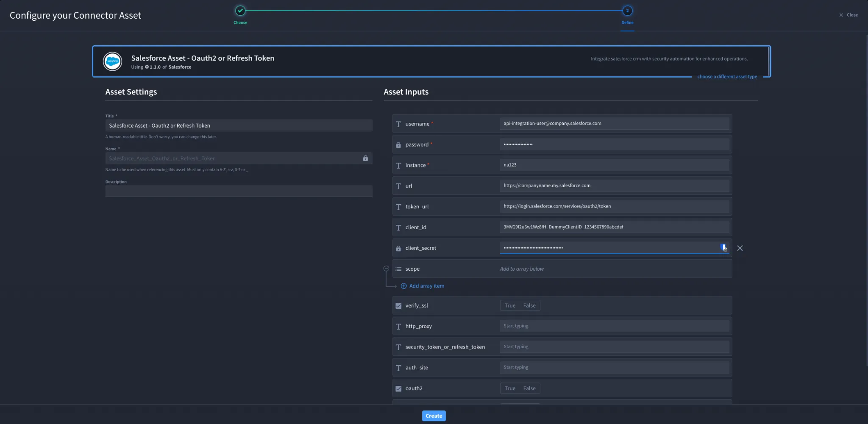This screenshot has width=868, height=424.
Task: Click the security_token_or_refresh_token input field
Action: pos(615,347)
